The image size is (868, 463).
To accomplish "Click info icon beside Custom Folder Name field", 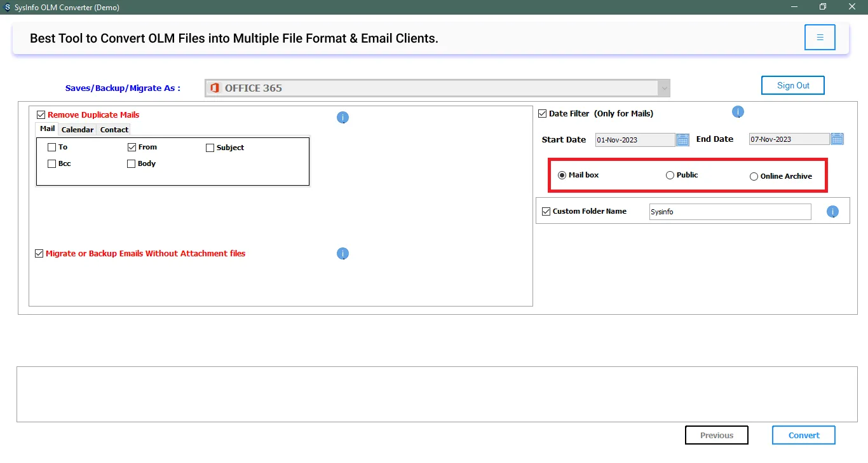I will [832, 212].
